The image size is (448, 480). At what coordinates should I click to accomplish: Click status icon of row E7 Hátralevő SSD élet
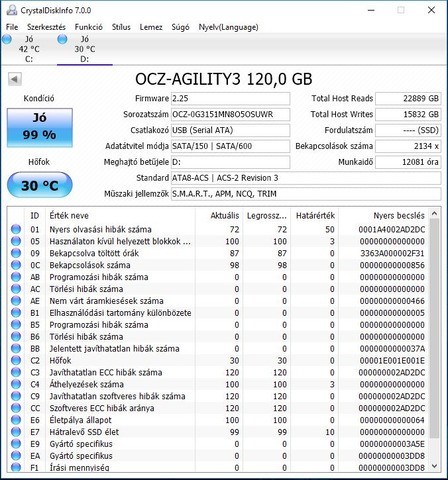(x=16, y=432)
